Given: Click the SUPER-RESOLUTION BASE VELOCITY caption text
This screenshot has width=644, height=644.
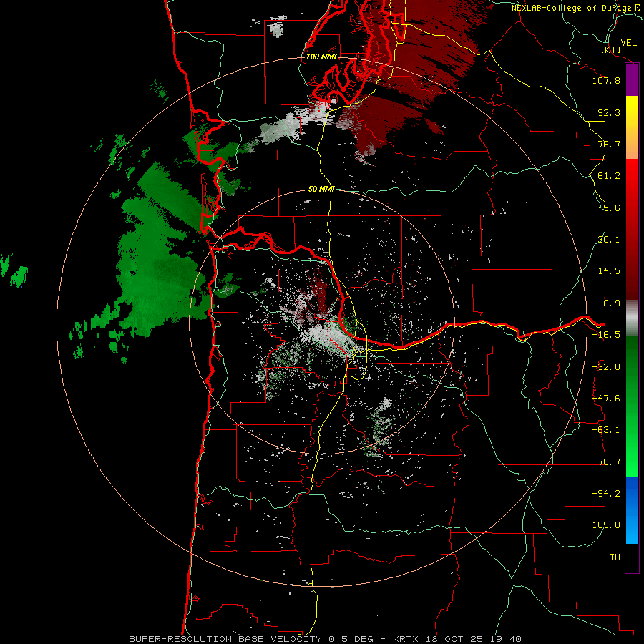Looking at the screenshot, I should 225,639.
